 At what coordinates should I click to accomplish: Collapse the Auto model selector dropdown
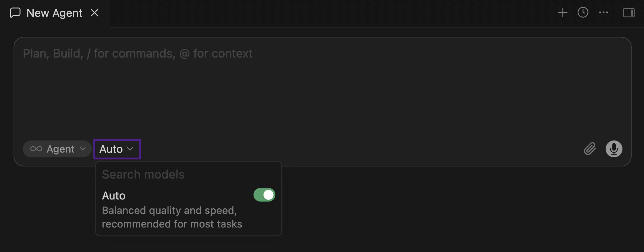(117, 149)
